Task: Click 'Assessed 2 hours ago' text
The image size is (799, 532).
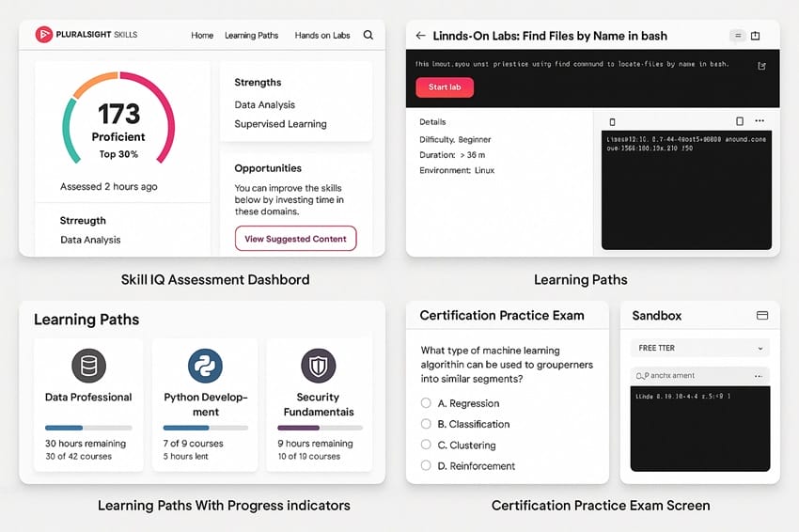Action: tap(108, 186)
